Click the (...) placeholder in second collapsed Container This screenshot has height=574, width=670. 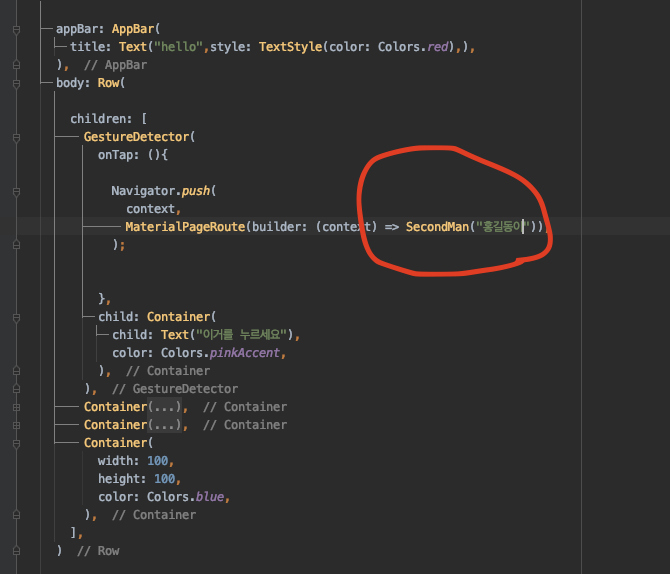[165, 425]
